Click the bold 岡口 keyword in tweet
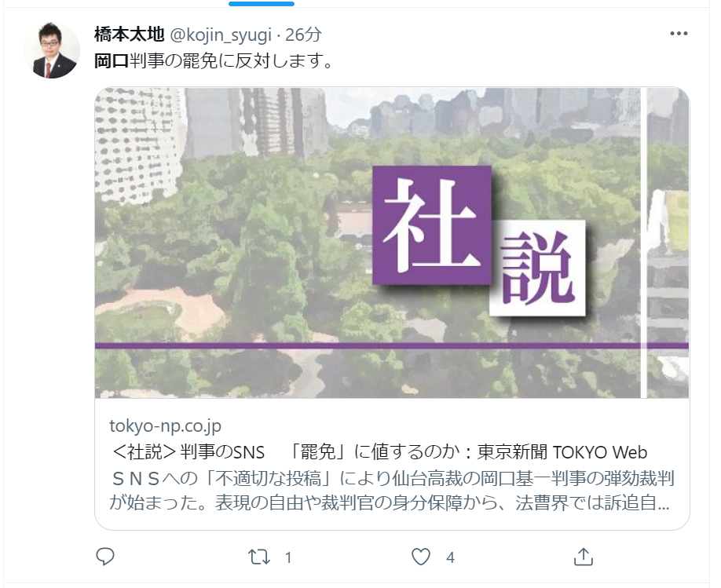Image resolution: width=721 pixels, height=588 pixels. [x=112, y=60]
